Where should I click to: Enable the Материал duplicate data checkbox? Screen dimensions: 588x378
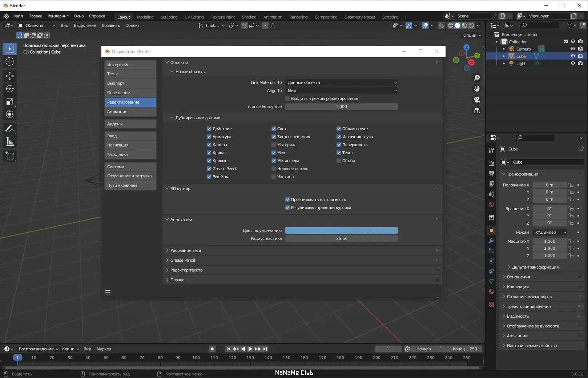(274, 145)
